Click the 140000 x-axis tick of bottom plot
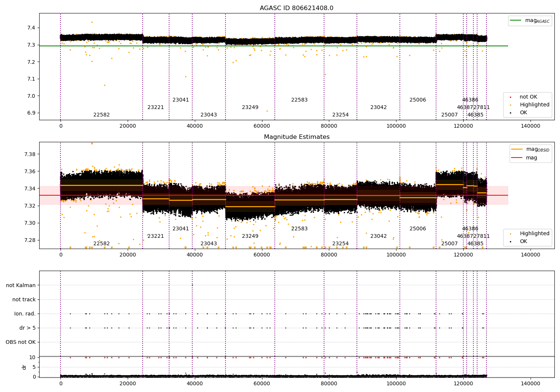The image size is (560, 392). tap(530, 383)
